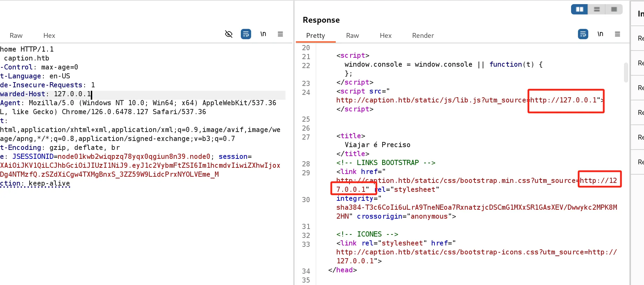Click 'Viajar é Preciso' title text
The height and width of the screenshot is (285, 644).
377,145
